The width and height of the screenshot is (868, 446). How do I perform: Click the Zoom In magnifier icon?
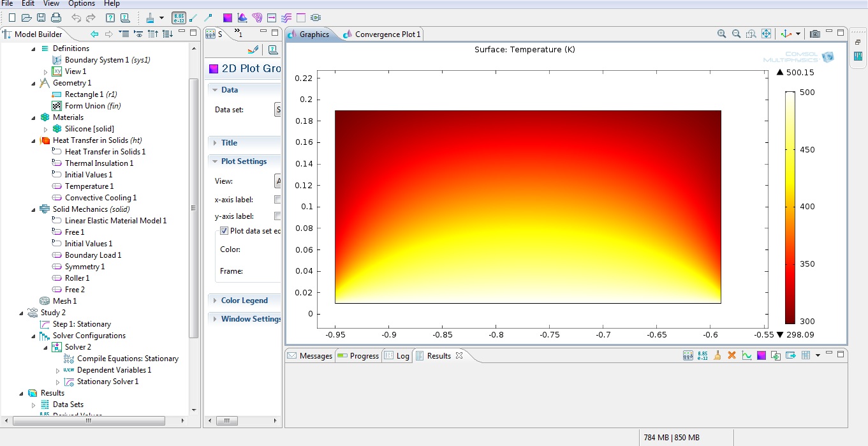point(721,34)
